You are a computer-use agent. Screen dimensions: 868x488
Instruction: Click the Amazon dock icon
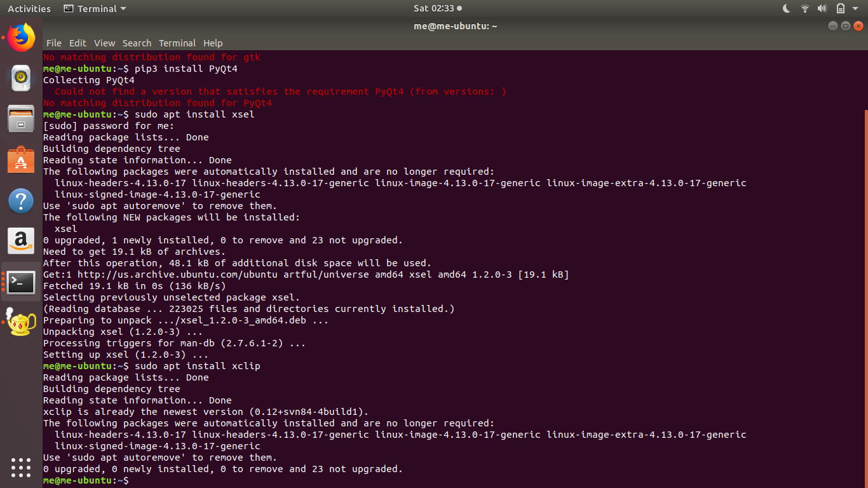[21, 241]
